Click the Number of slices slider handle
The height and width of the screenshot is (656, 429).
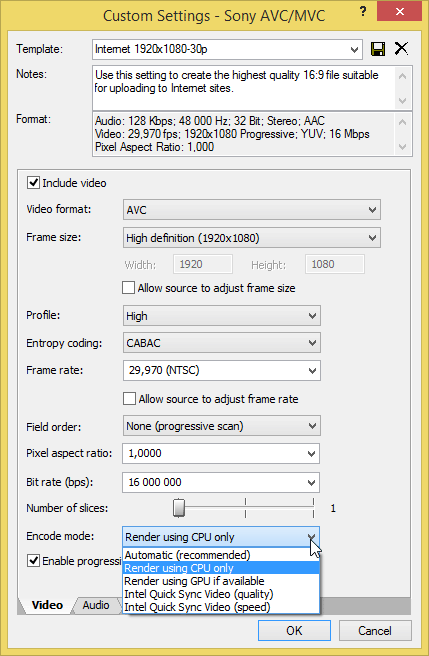[179, 508]
